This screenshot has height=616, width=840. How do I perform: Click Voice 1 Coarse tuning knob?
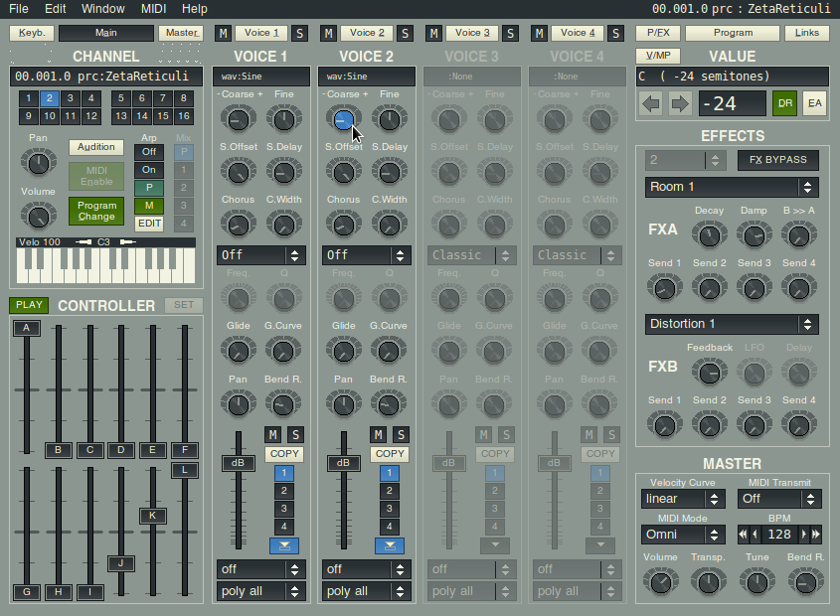[x=238, y=120]
